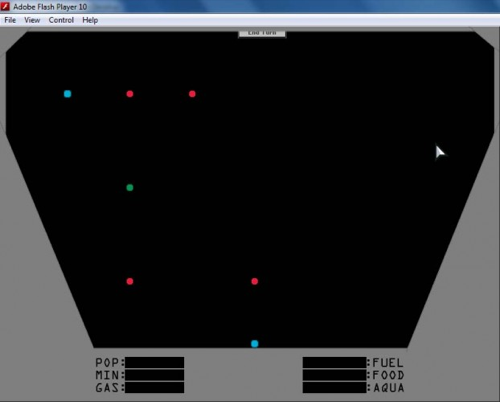Open the File menu
Viewport: 500px width, 402px height.
coord(10,20)
